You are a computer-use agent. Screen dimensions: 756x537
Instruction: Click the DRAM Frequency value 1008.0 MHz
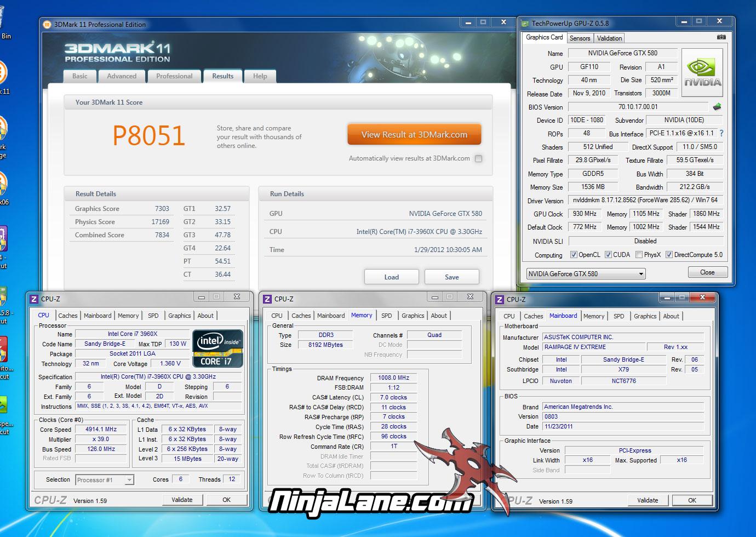(395, 378)
